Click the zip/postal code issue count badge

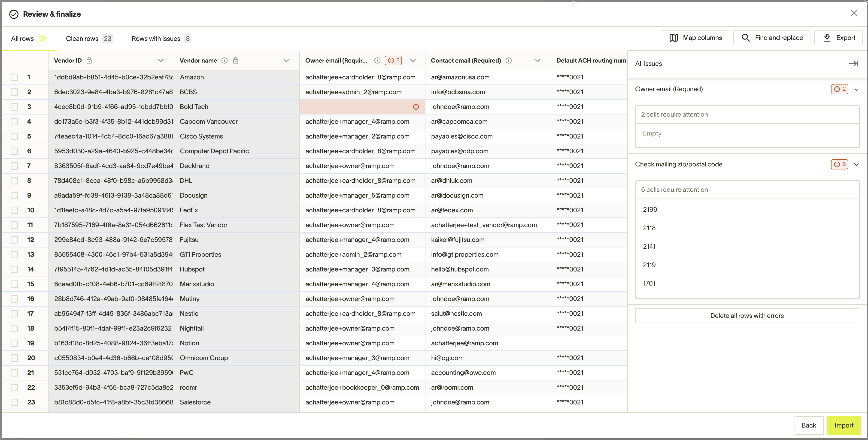839,164
